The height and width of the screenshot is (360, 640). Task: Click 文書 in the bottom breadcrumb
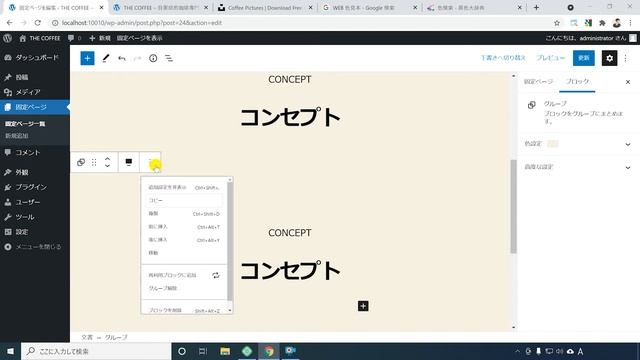pyautogui.click(x=87, y=337)
